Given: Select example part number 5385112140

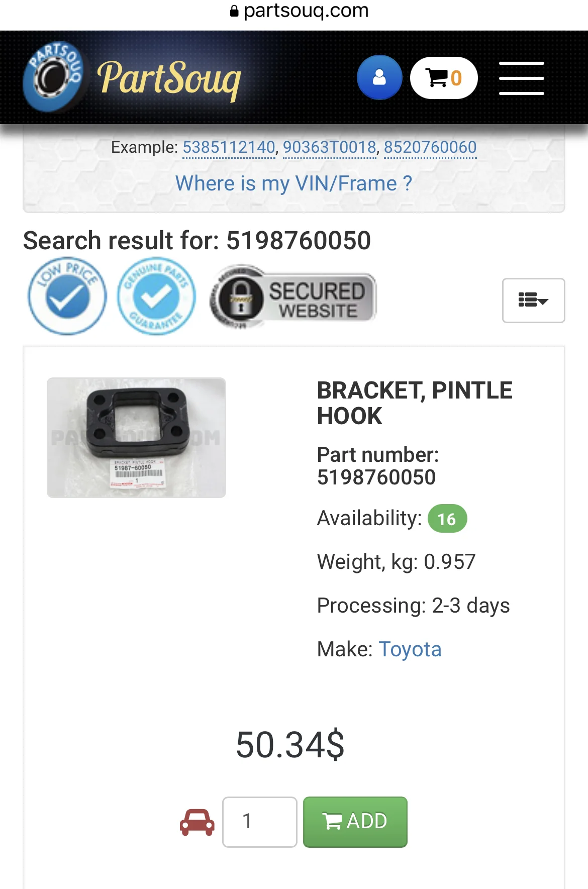Looking at the screenshot, I should (229, 147).
